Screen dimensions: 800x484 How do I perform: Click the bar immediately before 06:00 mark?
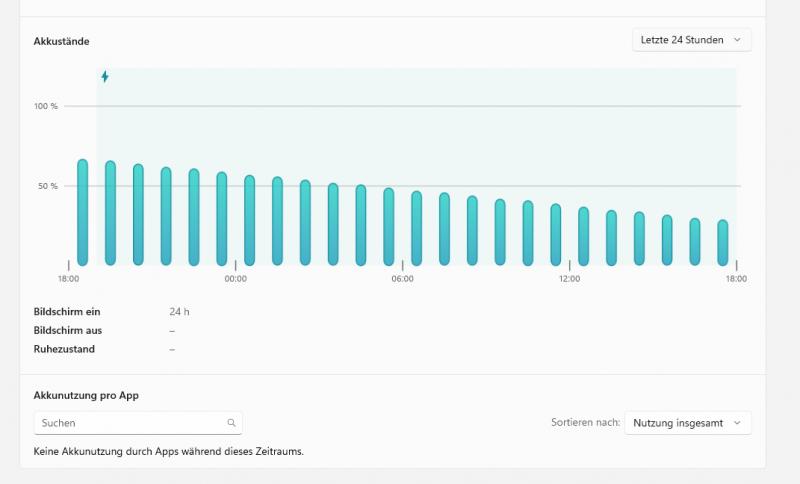click(389, 227)
